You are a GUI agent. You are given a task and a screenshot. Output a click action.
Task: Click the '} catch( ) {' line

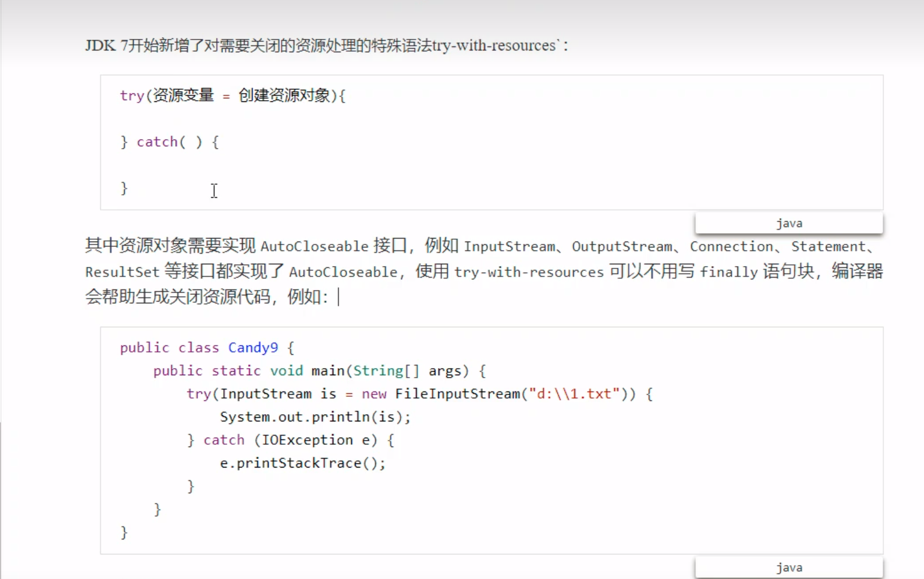(170, 142)
